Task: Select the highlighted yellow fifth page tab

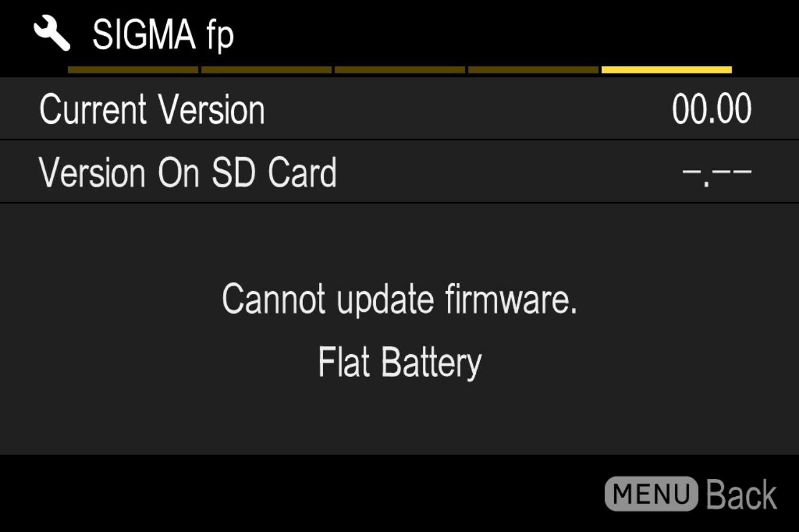Action: (667, 70)
